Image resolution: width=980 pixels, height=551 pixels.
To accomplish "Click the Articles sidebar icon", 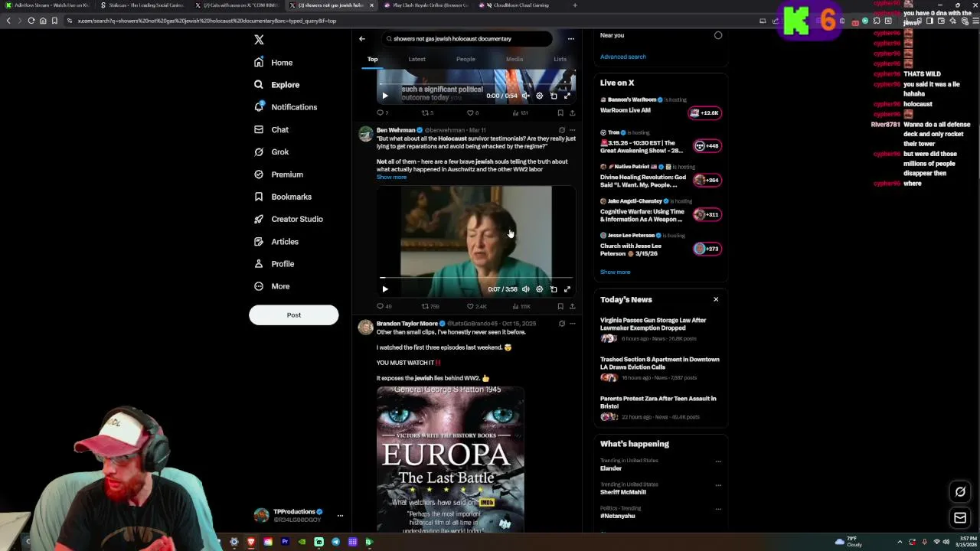I will (259, 242).
